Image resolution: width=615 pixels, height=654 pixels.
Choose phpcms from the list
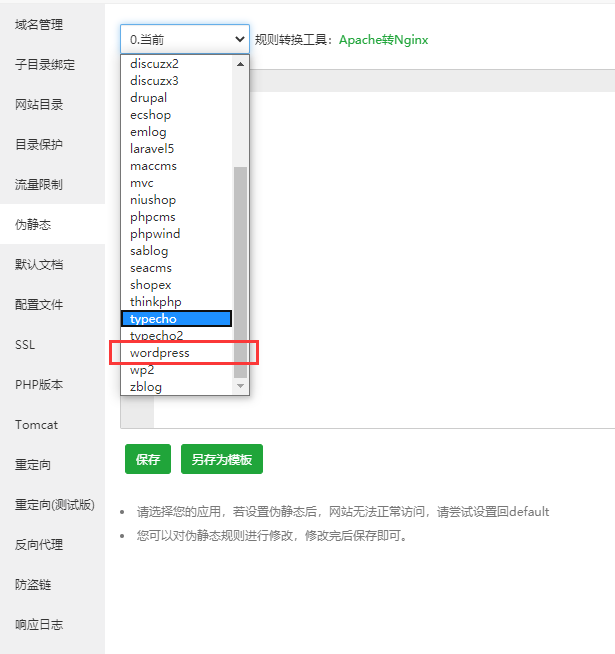pos(176,217)
